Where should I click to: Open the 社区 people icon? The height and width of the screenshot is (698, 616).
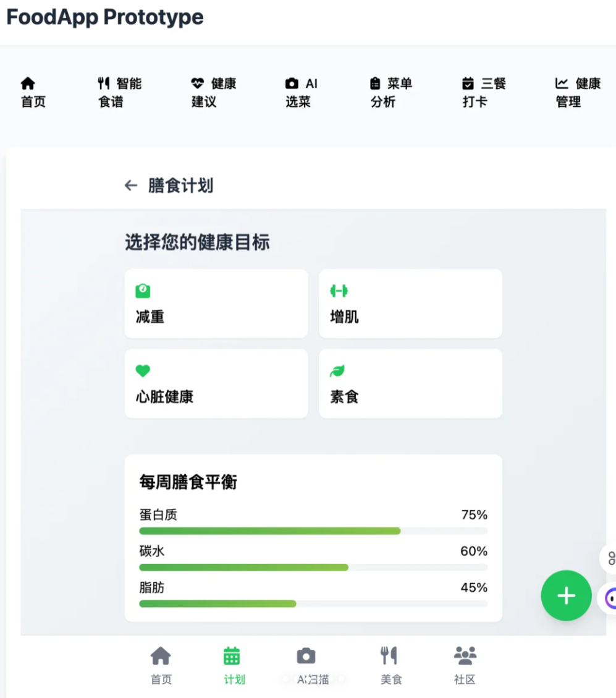pyautogui.click(x=465, y=656)
